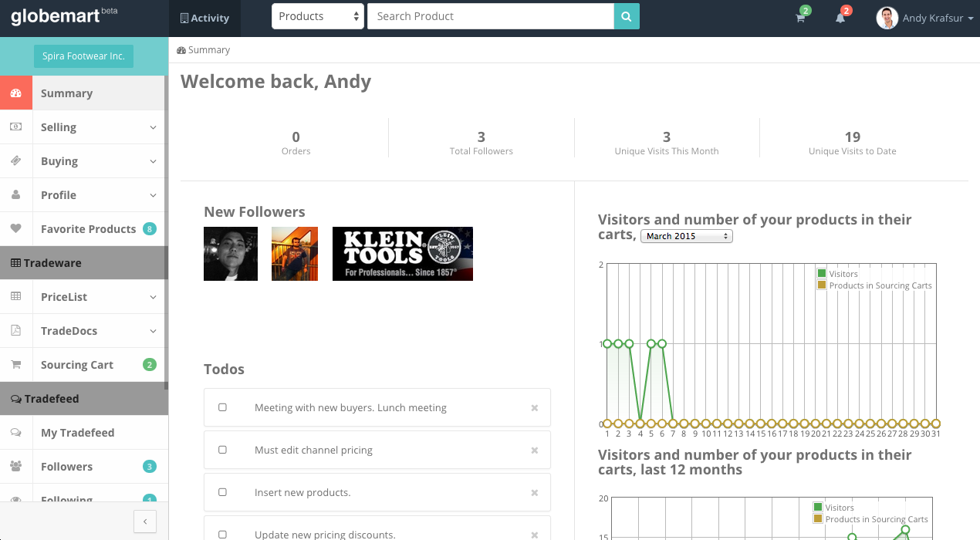Screen dimensions: 980x540
Task: Click the magnifier search button
Action: point(627,16)
